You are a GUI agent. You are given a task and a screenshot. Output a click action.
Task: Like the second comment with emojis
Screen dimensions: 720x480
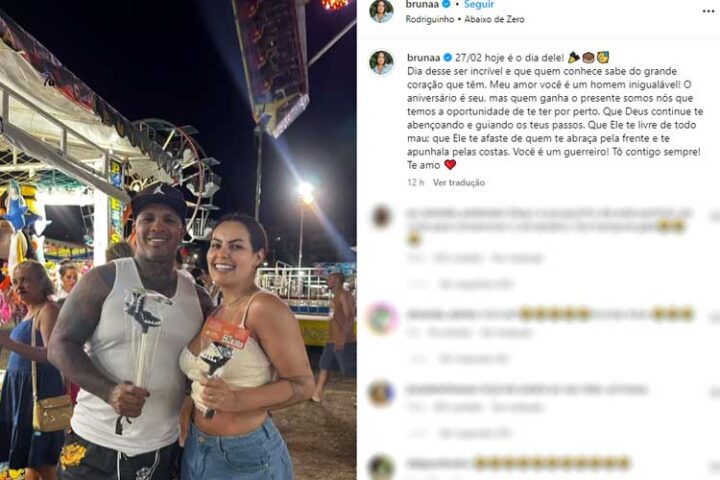pos(714,318)
